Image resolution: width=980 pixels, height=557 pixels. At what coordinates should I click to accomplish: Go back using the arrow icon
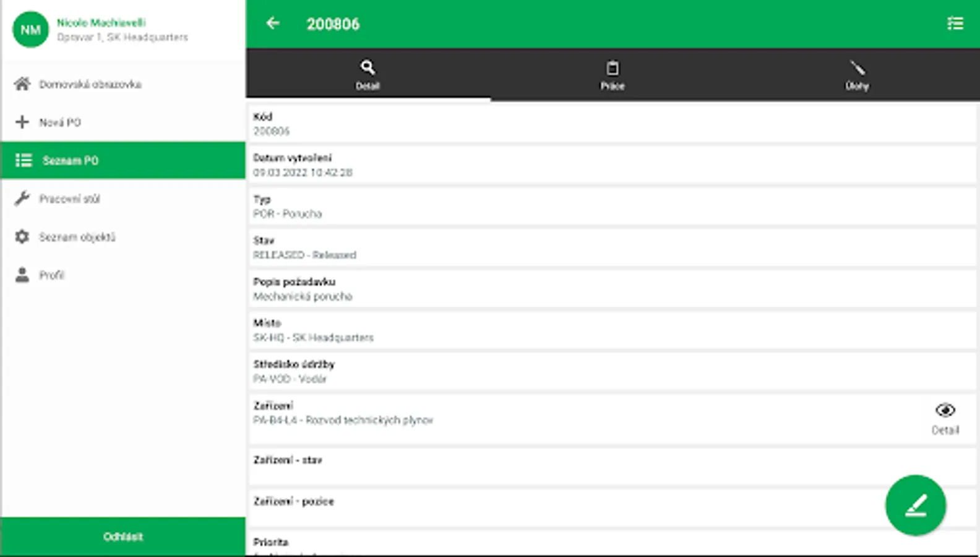coord(273,24)
